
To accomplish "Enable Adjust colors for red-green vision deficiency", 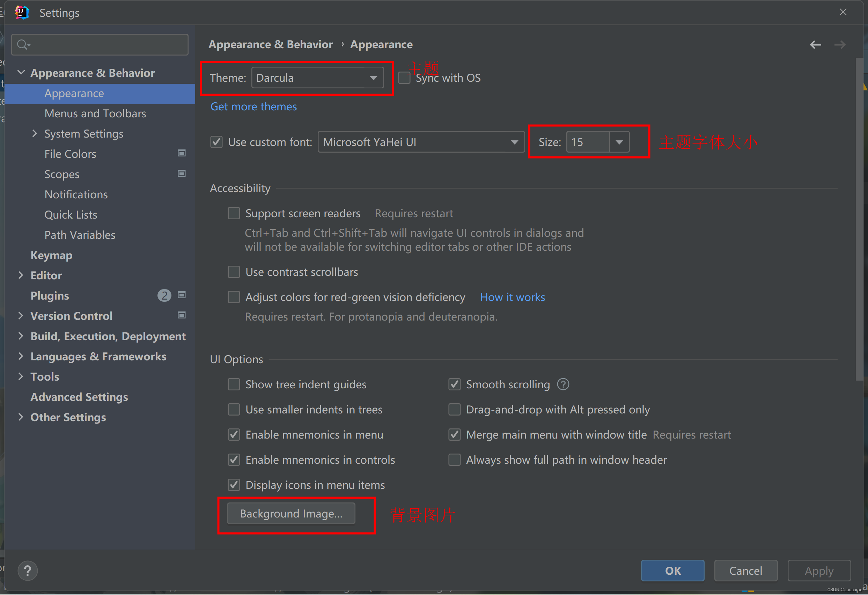I will point(234,297).
